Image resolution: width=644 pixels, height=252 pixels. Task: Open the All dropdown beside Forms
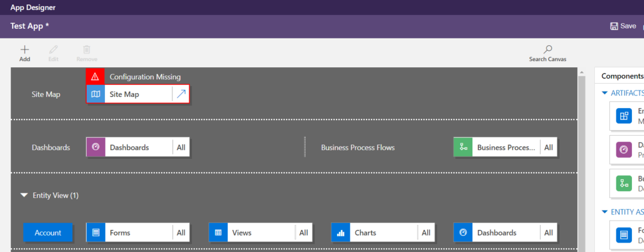point(181,233)
